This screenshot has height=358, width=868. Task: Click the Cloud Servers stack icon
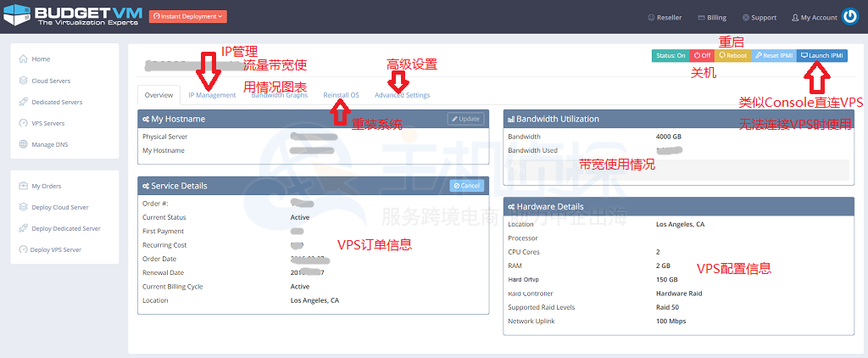[x=23, y=81]
